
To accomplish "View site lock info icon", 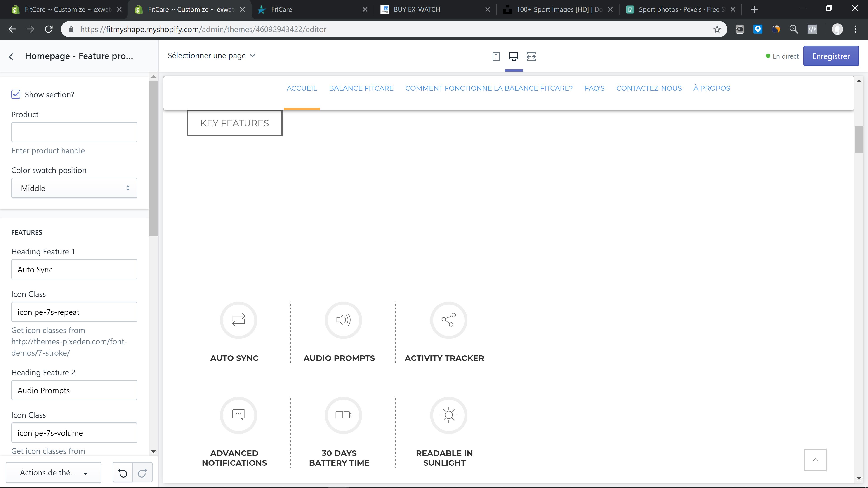I will [x=71, y=29].
